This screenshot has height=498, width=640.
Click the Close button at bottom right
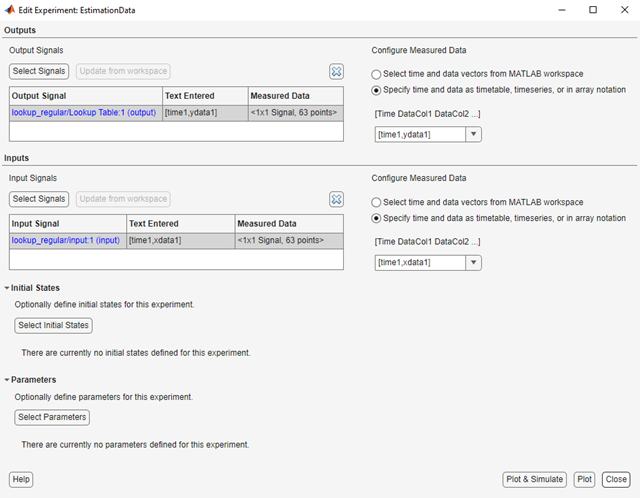pyautogui.click(x=616, y=479)
